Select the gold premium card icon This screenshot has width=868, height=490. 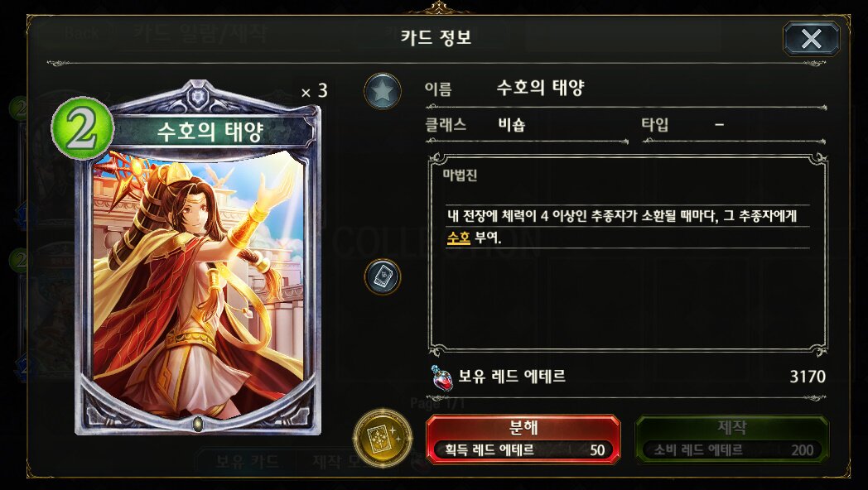(x=383, y=438)
